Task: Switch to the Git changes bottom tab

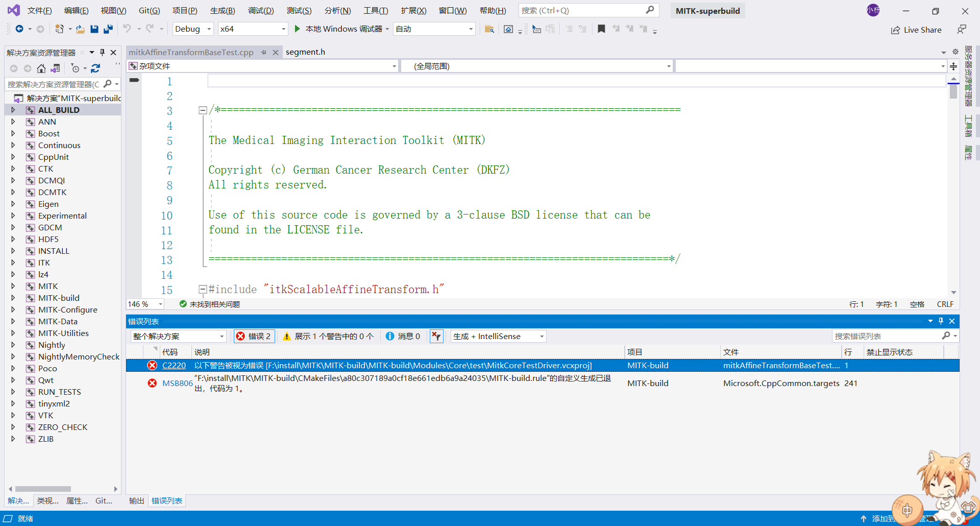Action: coord(104,500)
